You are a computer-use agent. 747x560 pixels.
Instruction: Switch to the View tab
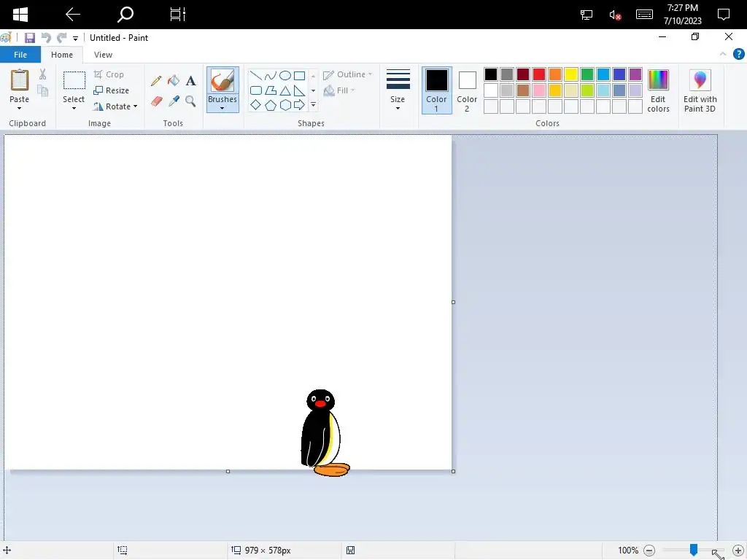pyautogui.click(x=103, y=55)
